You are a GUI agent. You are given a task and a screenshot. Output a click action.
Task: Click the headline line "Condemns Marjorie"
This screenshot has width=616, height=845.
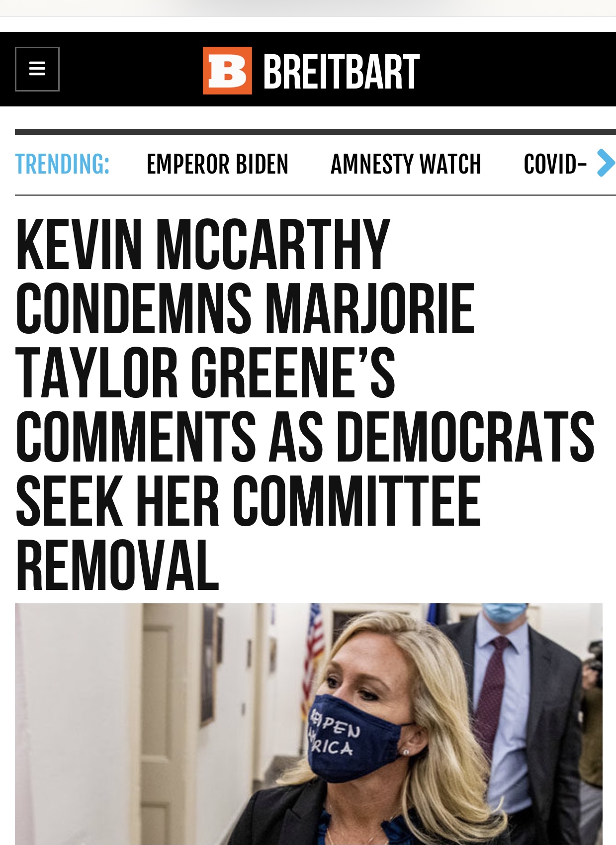[x=245, y=308]
